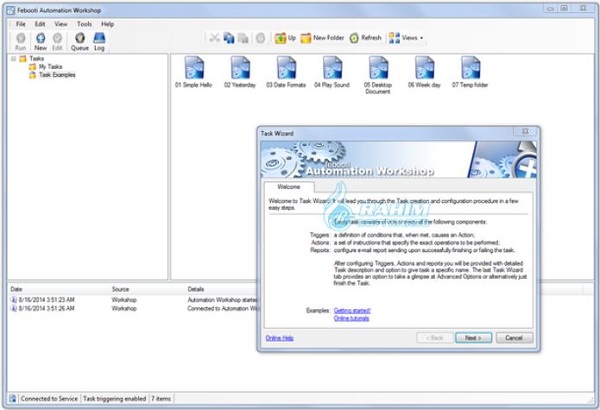Click the 7 items status entry
The height and width of the screenshot is (410, 600).
pyautogui.click(x=161, y=399)
